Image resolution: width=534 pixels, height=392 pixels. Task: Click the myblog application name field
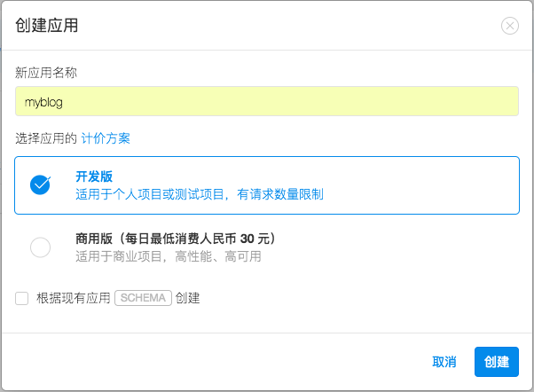point(267,101)
